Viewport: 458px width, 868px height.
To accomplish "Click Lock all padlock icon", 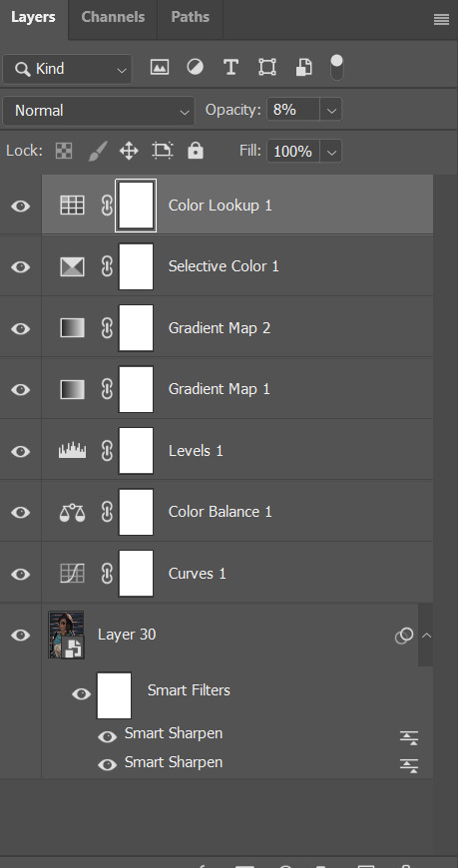I will click(195, 151).
